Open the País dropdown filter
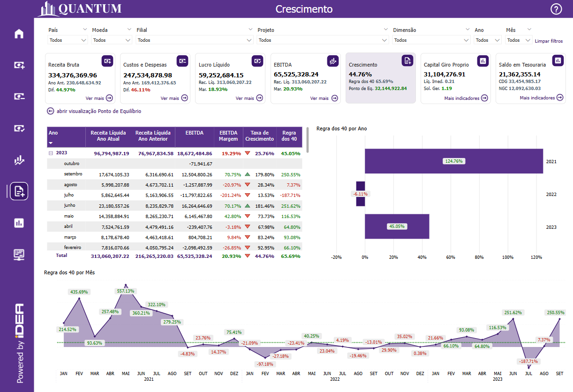 tap(68, 40)
